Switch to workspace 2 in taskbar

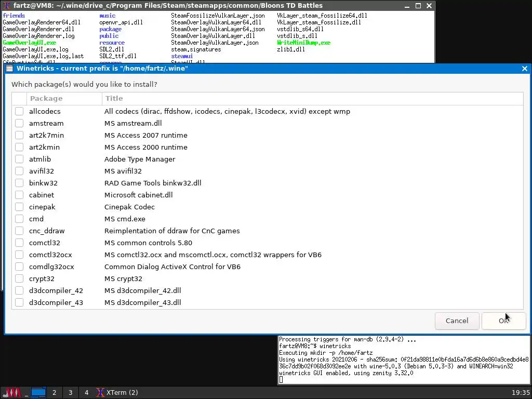(x=54, y=393)
